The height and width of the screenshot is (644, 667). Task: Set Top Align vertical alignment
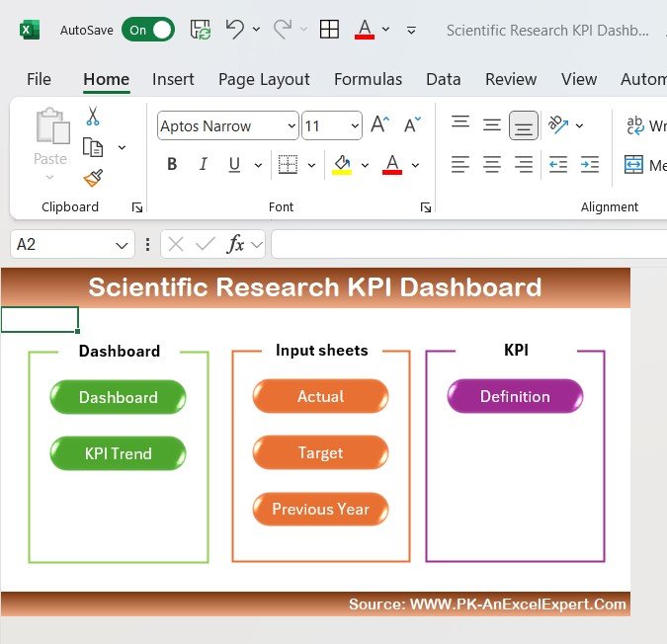[460, 122]
